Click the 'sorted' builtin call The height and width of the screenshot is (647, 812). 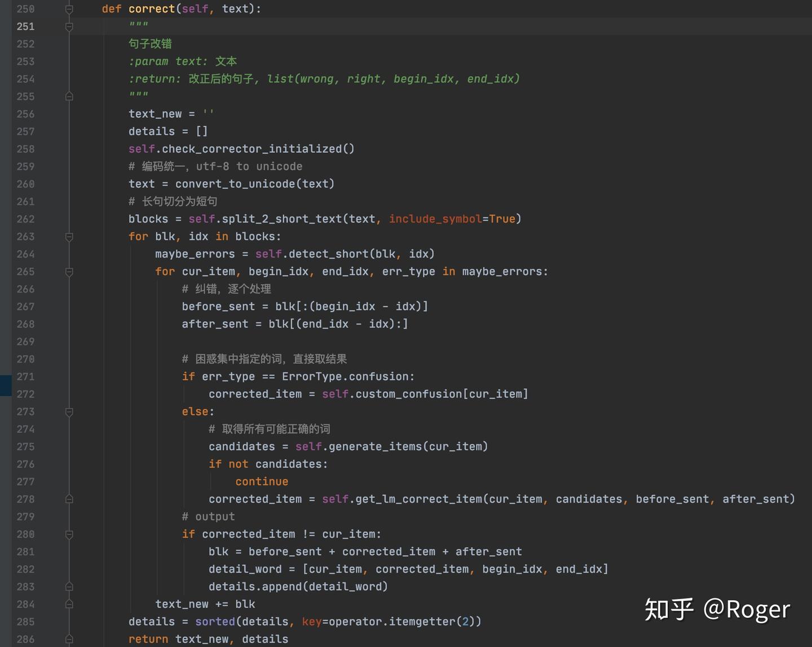tap(215, 622)
